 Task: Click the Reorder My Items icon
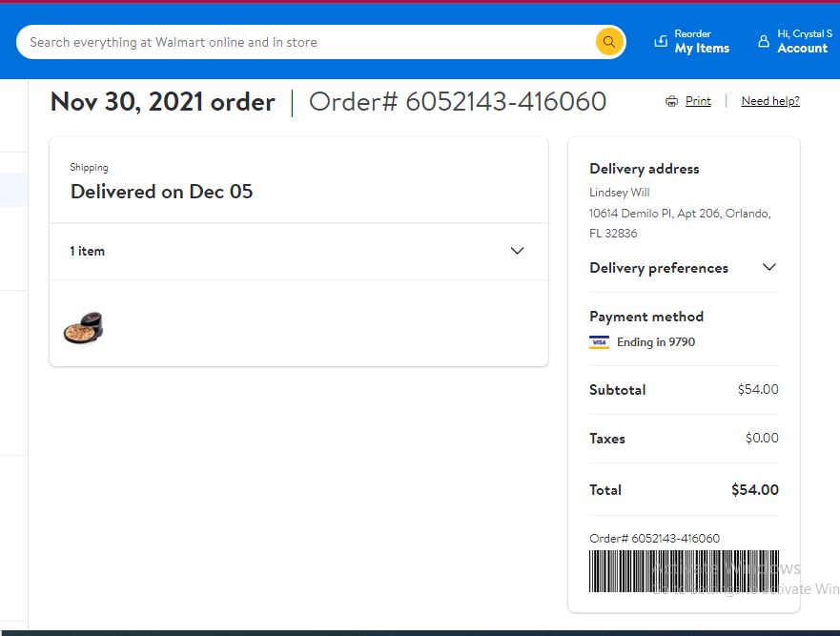(661, 41)
